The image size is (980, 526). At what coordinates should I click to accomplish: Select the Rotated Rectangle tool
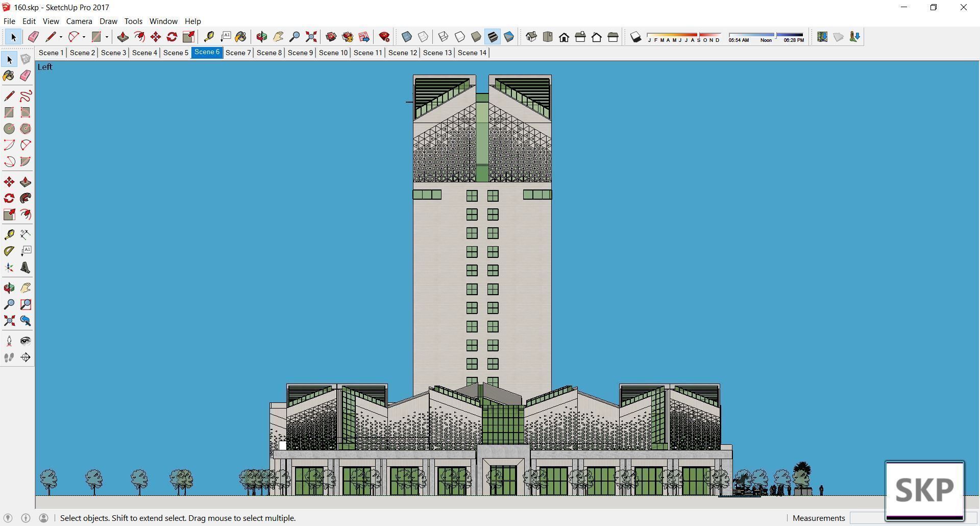pos(26,112)
